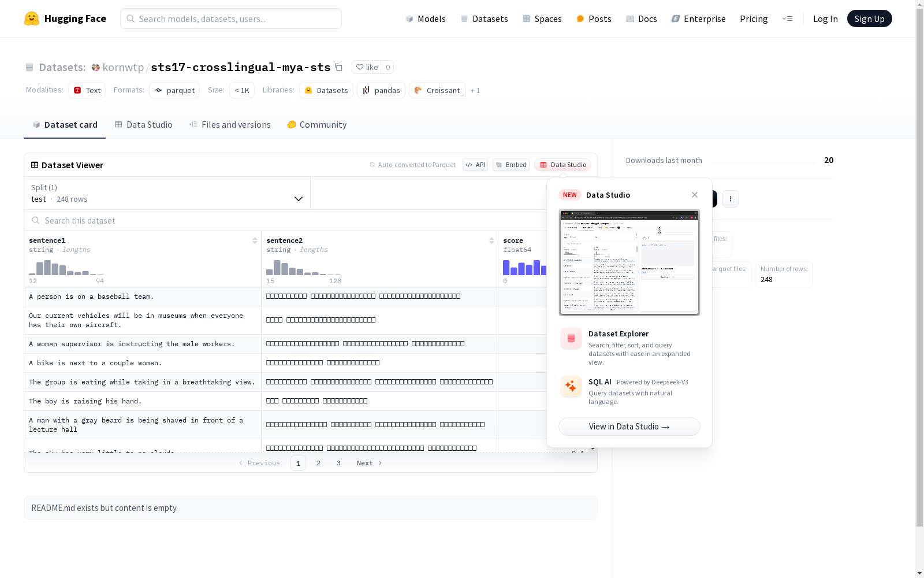
Task: Click the dataset title sts17-crosslingual-mya-sts
Action: [241, 67]
